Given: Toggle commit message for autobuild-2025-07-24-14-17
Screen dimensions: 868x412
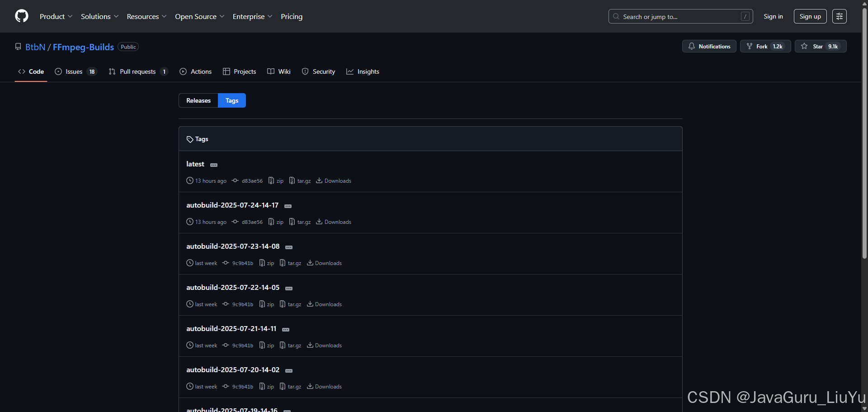Looking at the screenshot, I should pos(288,206).
